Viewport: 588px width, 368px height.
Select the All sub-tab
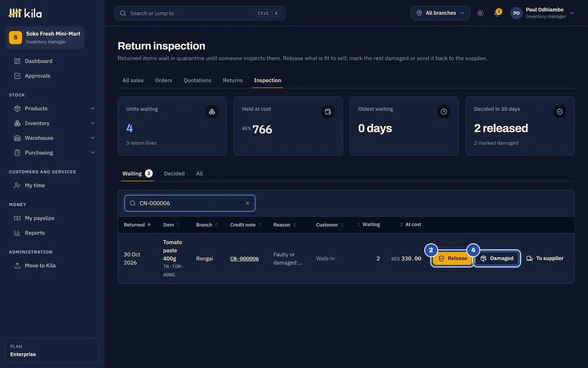199,173
